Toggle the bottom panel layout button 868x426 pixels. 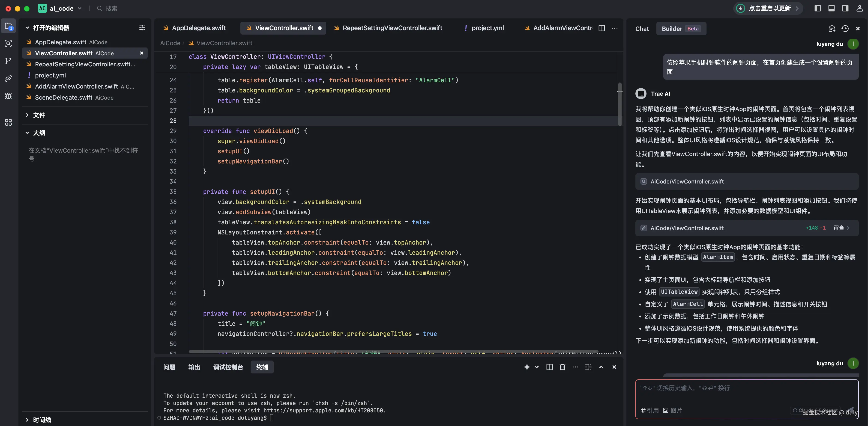tap(831, 9)
